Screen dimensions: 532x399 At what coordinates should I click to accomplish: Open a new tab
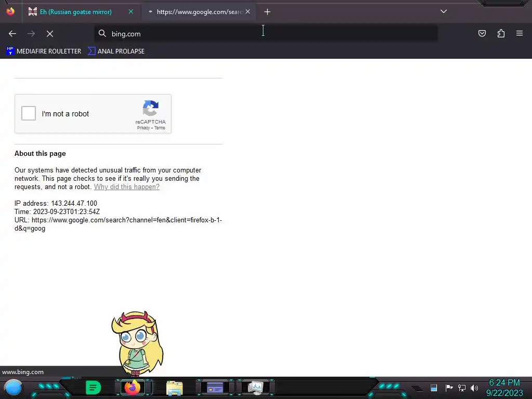coord(268,12)
